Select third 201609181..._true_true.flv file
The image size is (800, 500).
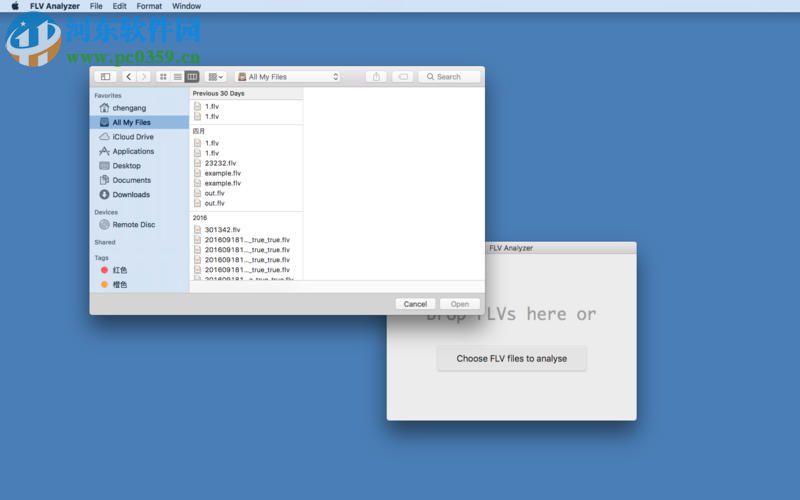coord(246,260)
